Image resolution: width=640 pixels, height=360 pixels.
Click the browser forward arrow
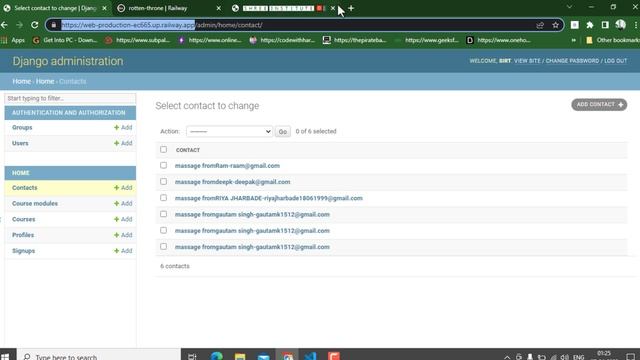click(20, 25)
